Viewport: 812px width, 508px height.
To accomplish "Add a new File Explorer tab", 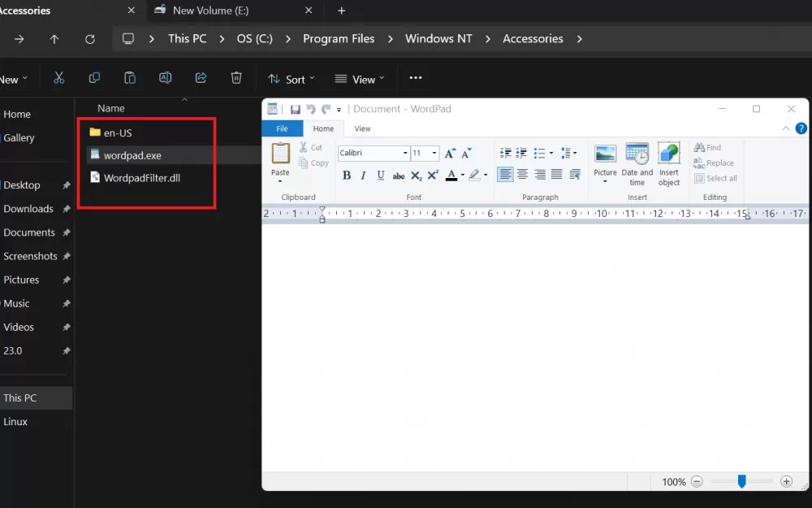I will (341, 11).
